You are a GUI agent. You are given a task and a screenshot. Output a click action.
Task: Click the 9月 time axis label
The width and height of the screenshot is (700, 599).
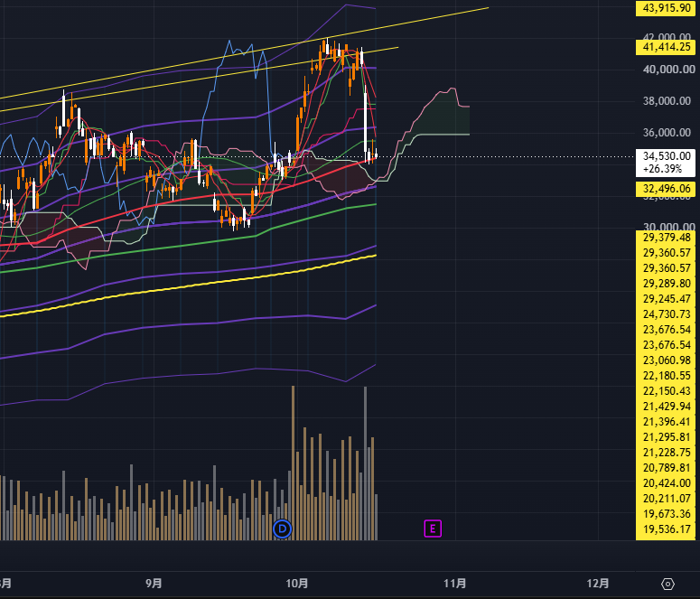click(x=154, y=584)
